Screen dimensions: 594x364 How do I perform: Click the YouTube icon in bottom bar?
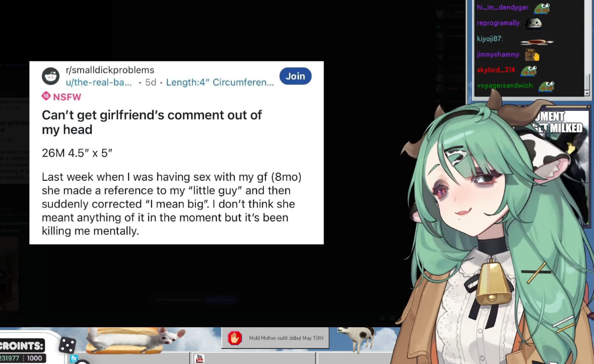200,358
